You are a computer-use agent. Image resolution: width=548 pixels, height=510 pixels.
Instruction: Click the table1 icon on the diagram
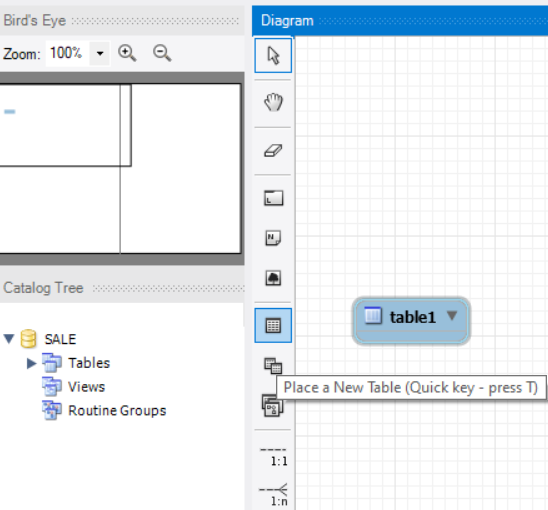pos(373,316)
